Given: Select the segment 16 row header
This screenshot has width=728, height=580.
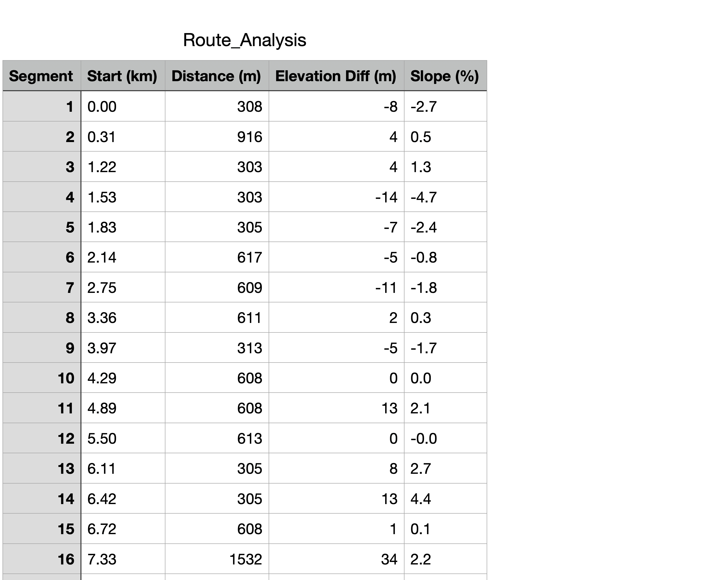Looking at the screenshot, I should 42,559.
